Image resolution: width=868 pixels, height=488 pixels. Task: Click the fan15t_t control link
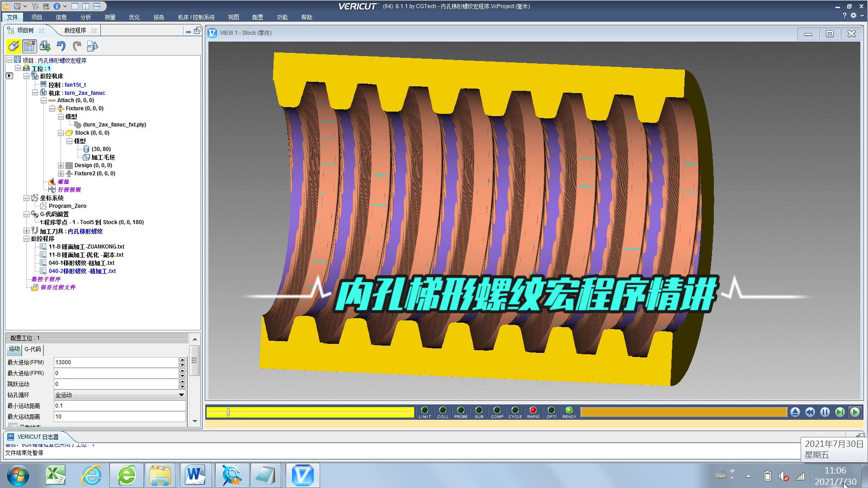[75, 84]
